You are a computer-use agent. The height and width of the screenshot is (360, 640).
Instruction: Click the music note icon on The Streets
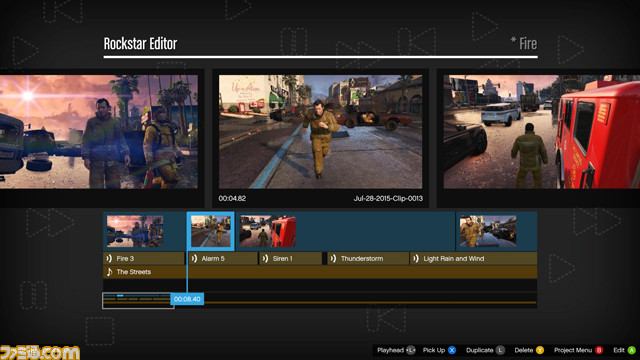pyautogui.click(x=109, y=272)
